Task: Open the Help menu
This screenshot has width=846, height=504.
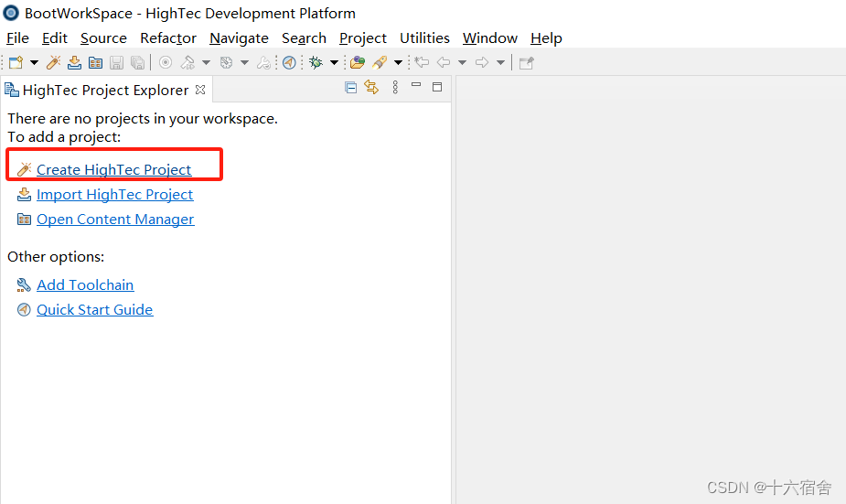Action: [546, 38]
